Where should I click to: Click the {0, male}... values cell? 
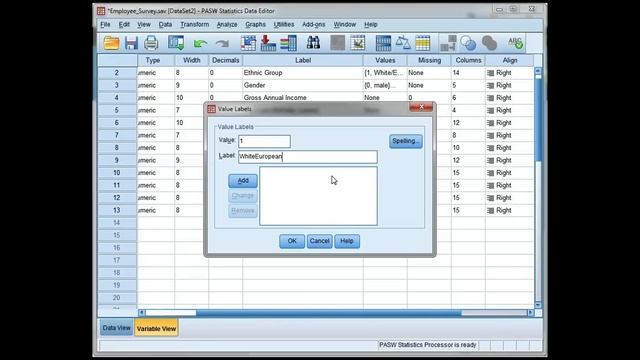coord(385,85)
